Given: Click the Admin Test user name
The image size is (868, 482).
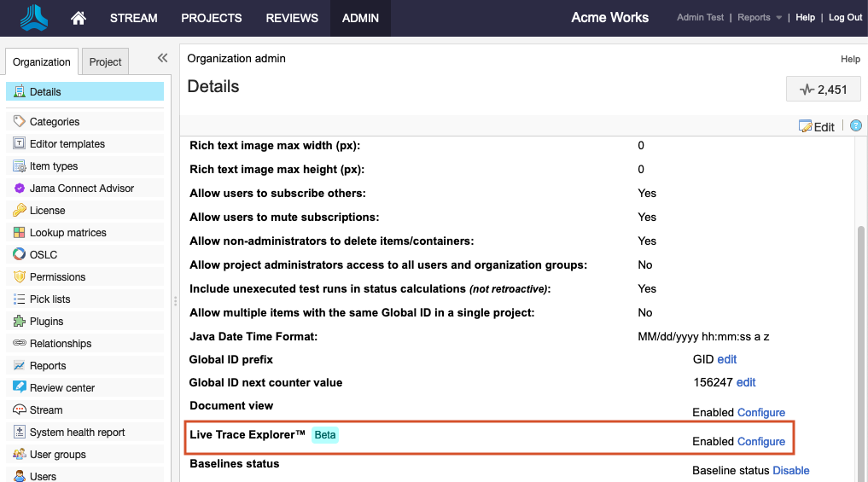Looking at the screenshot, I should tap(700, 17).
